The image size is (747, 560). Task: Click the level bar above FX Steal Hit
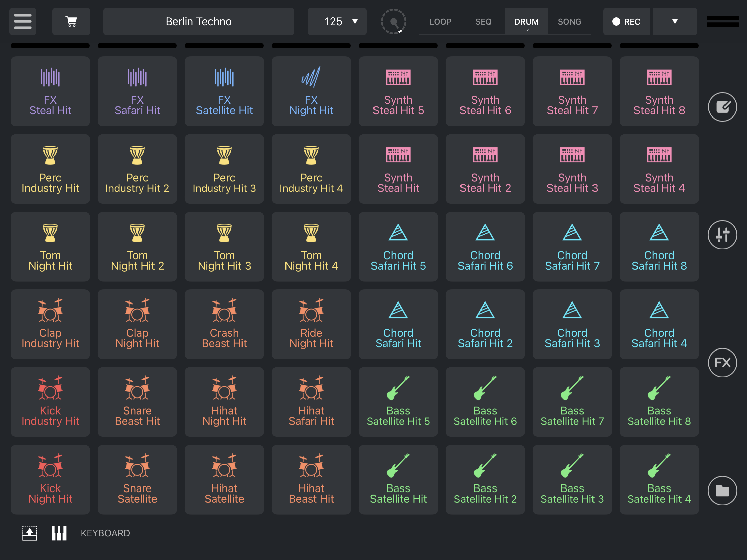point(50,46)
